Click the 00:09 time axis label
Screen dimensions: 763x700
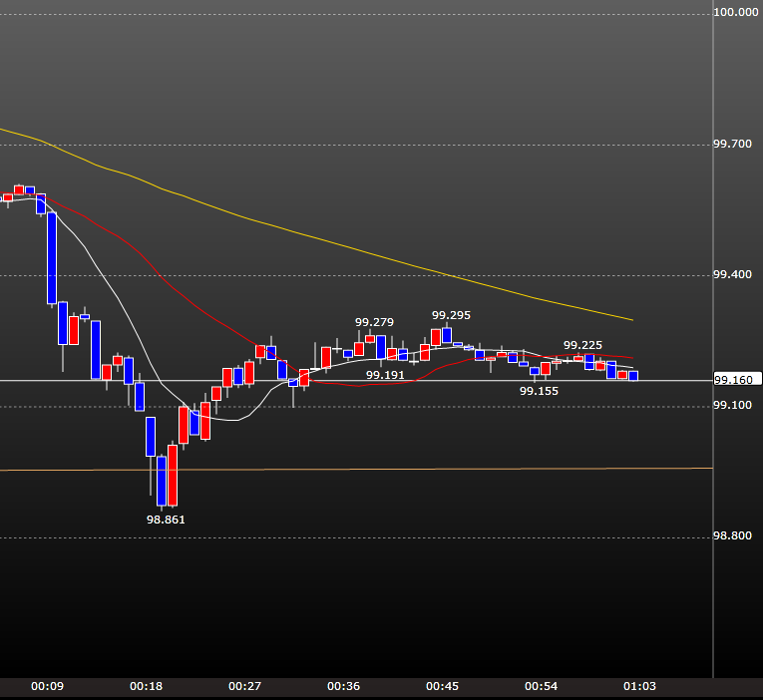coord(47,686)
